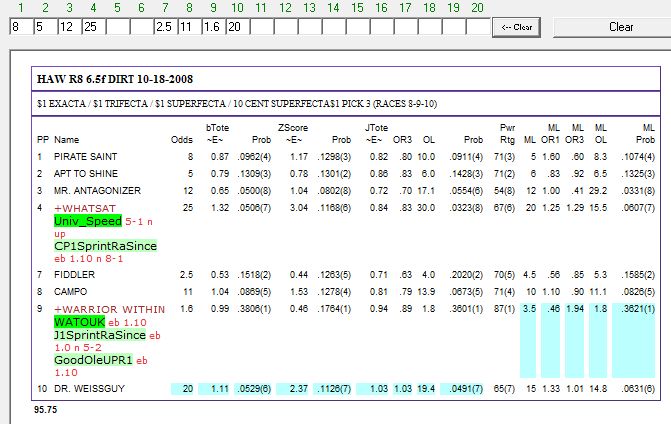This screenshot has width=671, height=424.
Task: Select odds input field number 1
Action: pyautogui.click(x=21, y=27)
